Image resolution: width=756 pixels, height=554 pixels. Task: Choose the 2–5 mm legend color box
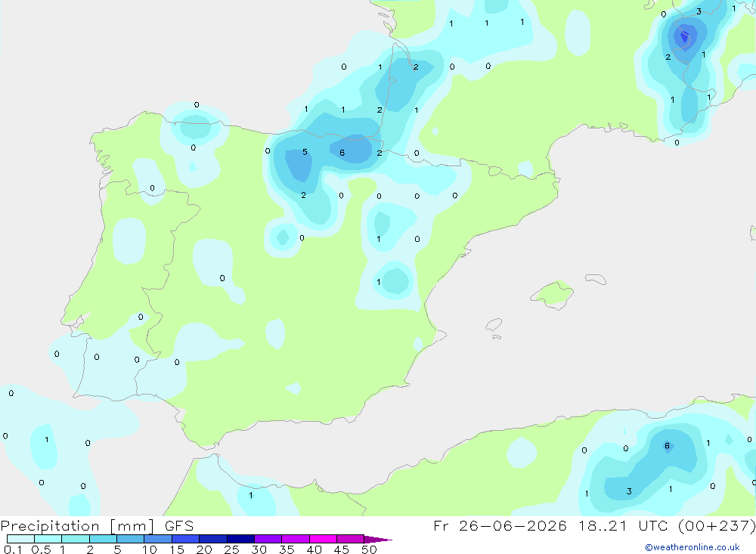pyautogui.click(x=103, y=539)
